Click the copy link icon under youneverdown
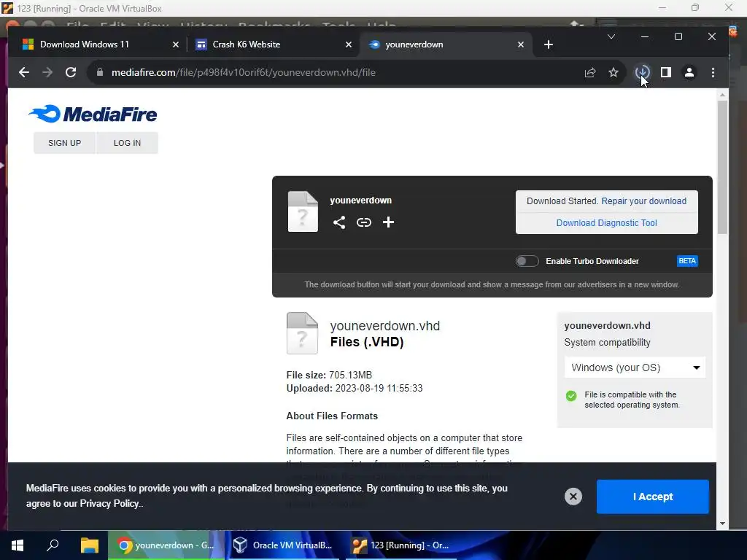The image size is (747, 560). pos(364,222)
